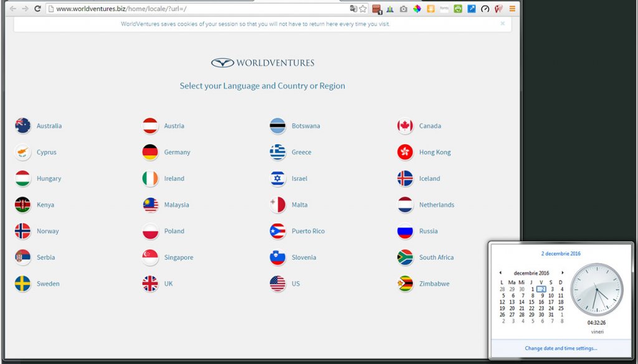Click the Zimbabwe flag icon
This screenshot has height=364, width=638.
pyautogui.click(x=405, y=284)
